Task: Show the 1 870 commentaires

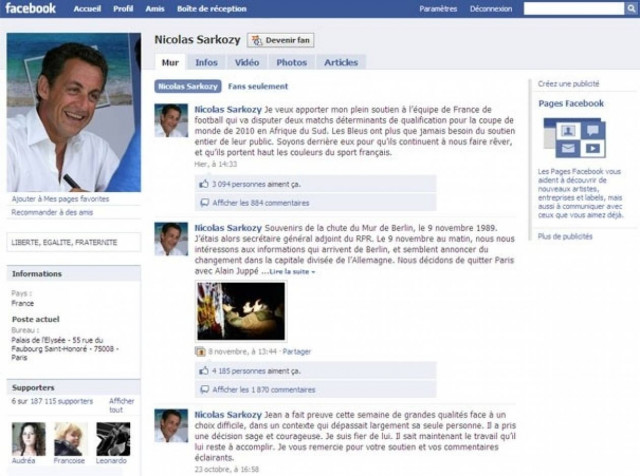Action: tap(264, 390)
